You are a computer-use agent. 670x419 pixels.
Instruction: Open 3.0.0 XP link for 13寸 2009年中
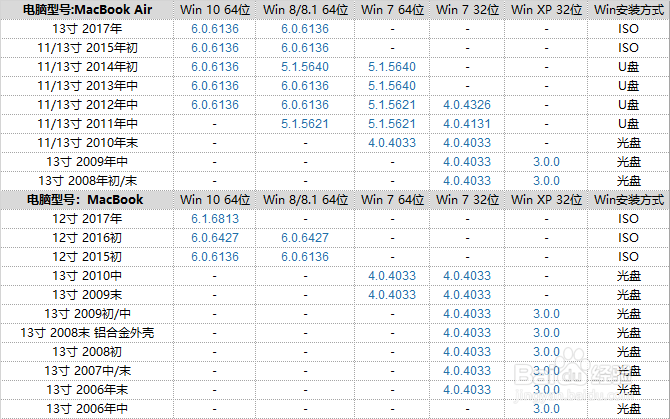(x=547, y=162)
